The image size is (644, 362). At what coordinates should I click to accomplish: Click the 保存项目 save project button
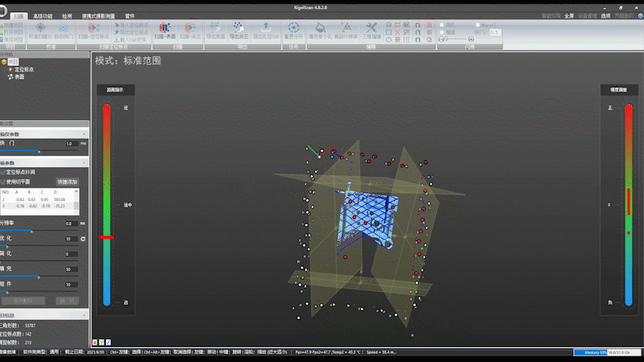pos(11,40)
